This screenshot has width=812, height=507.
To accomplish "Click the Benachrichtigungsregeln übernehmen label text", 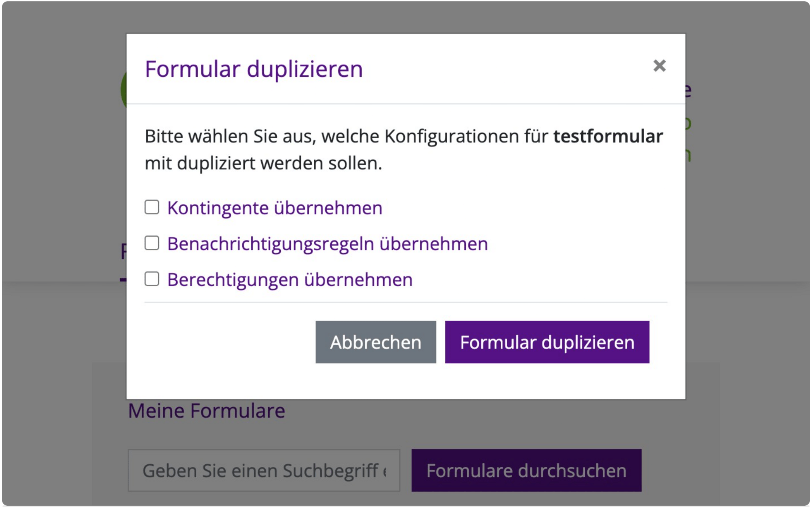I will 328,244.
